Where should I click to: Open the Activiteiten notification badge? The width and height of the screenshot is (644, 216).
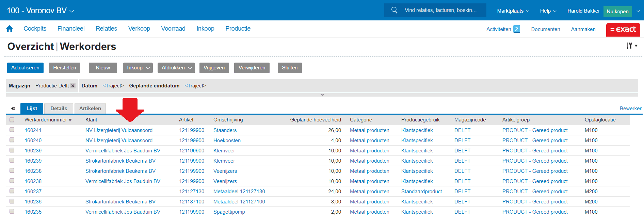coord(516,29)
